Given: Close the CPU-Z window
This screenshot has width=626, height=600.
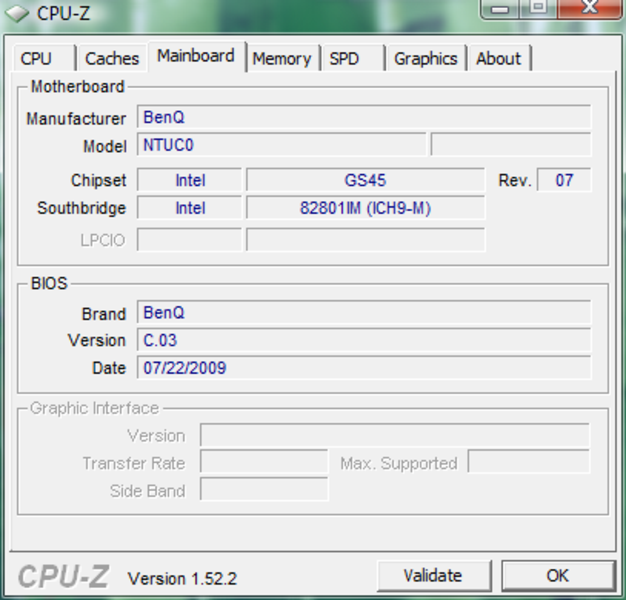Looking at the screenshot, I should point(590,8).
